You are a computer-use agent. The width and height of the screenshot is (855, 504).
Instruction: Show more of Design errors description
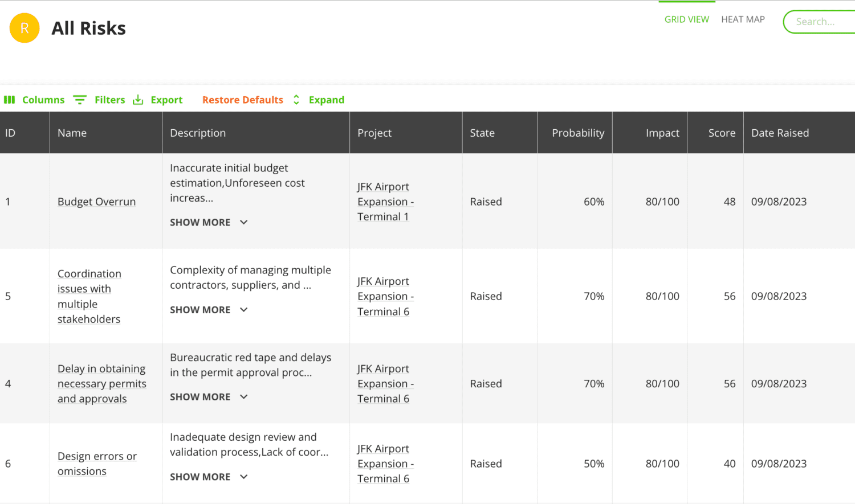pyautogui.click(x=200, y=477)
